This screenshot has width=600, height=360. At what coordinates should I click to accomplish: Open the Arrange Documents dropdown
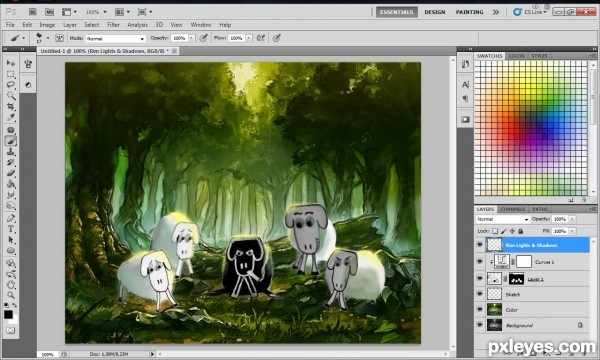(122, 12)
